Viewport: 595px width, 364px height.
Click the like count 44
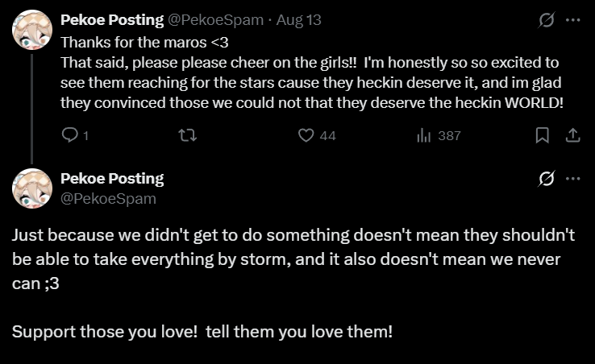[x=327, y=135]
